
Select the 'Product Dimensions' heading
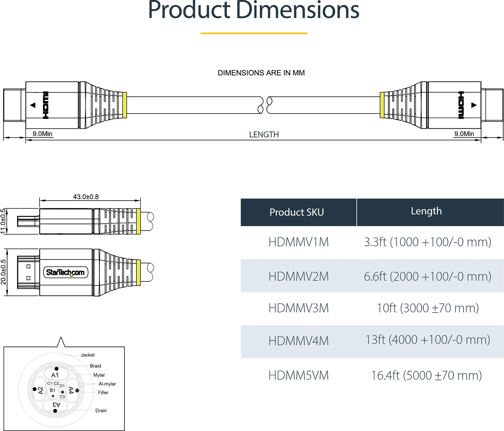click(254, 10)
